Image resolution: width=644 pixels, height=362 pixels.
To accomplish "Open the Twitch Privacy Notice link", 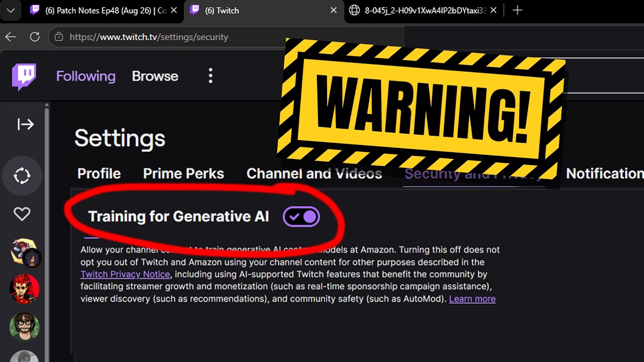I will click(125, 275).
